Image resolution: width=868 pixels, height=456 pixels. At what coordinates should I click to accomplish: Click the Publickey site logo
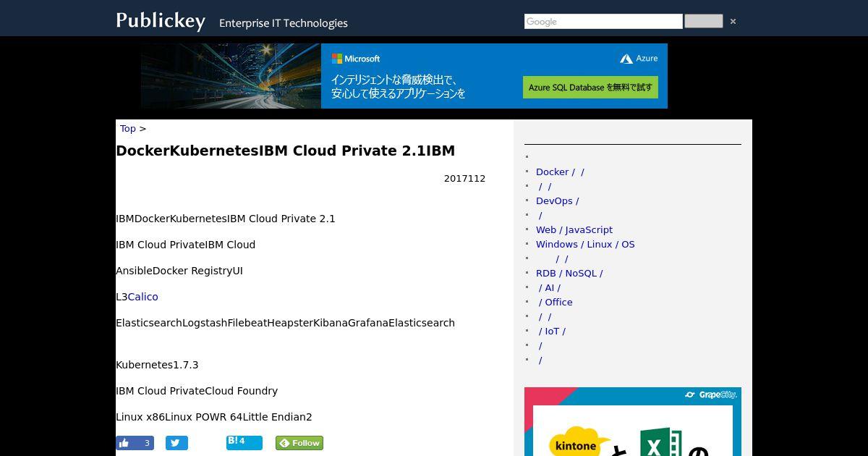[x=161, y=21]
